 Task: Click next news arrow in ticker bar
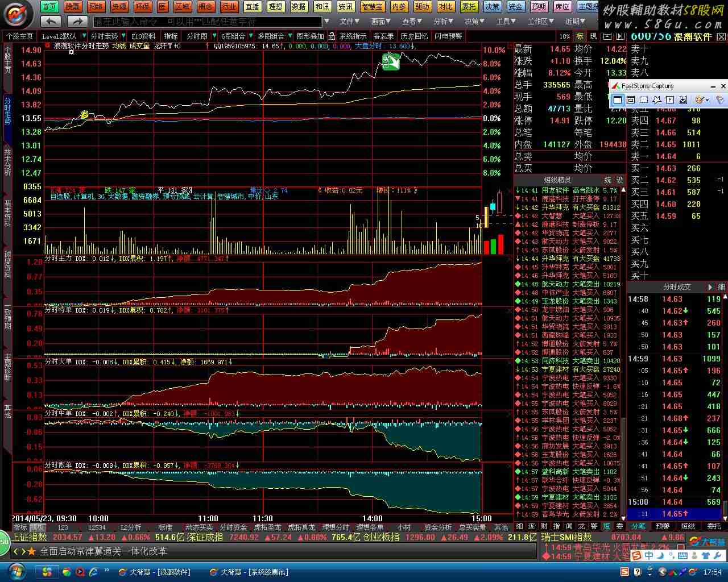pyautogui.click(x=23, y=551)
